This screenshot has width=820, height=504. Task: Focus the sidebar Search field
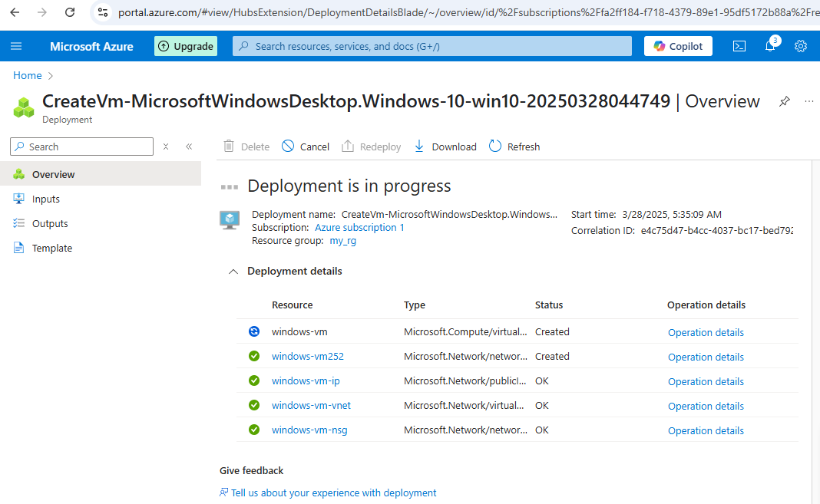coord(81,147)
